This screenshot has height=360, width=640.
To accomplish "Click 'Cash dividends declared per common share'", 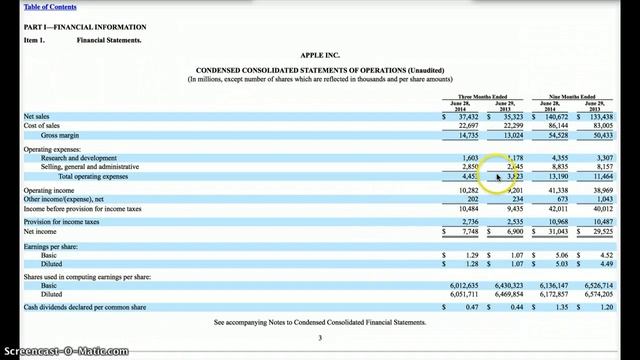I will [85, 307].
